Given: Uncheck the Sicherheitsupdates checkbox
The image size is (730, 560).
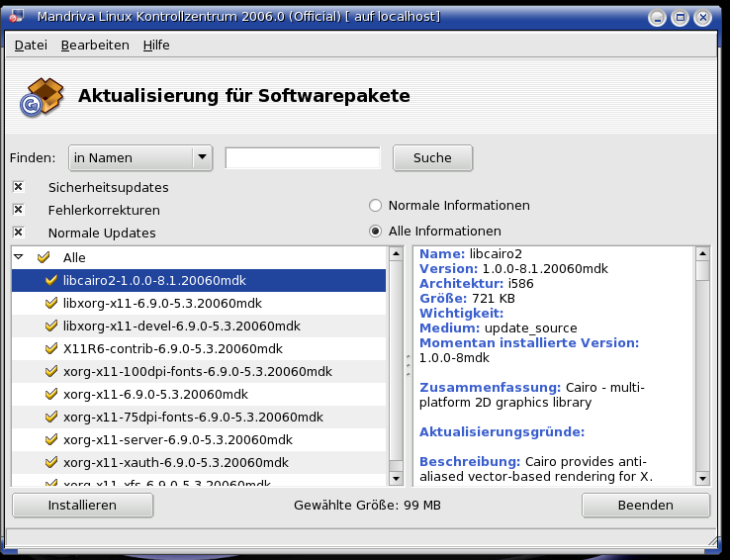Looking at the screenshot, I should [x=18, y=187].
